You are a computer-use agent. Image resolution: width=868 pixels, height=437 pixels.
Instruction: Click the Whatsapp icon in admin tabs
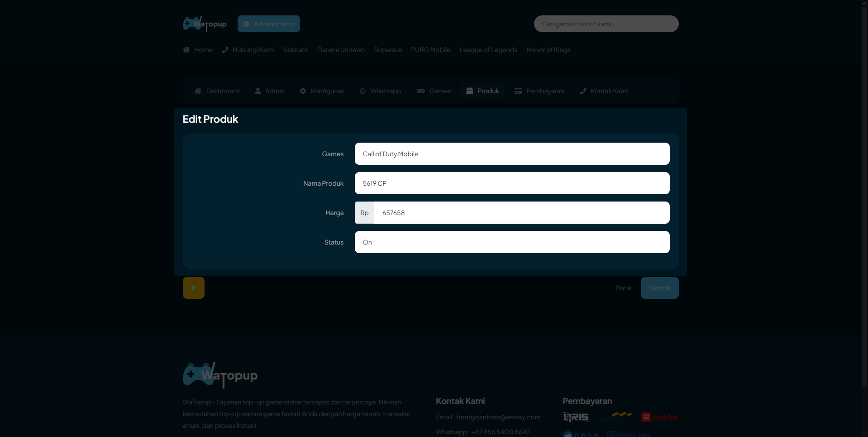[x=363, y=91]
